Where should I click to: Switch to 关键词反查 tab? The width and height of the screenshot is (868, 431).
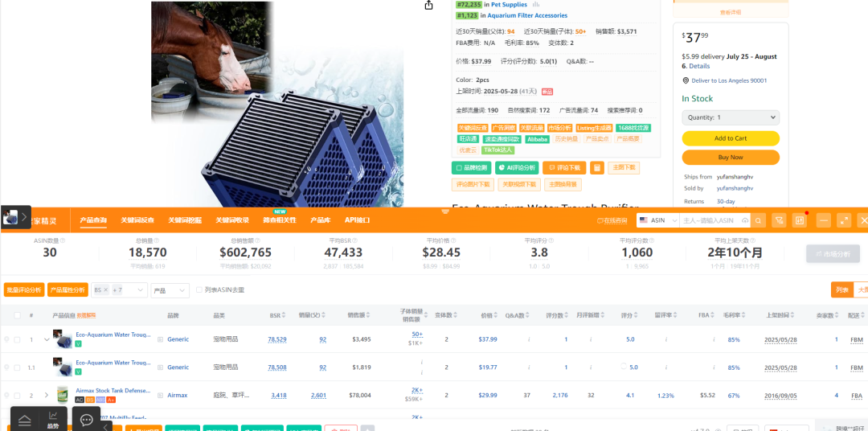137,220
